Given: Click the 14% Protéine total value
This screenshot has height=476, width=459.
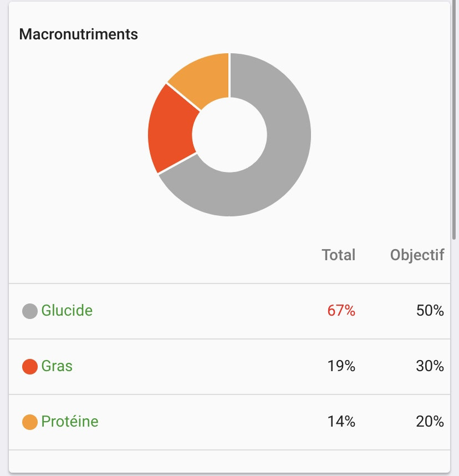Looking at the screenshot, I should (341, 422).
